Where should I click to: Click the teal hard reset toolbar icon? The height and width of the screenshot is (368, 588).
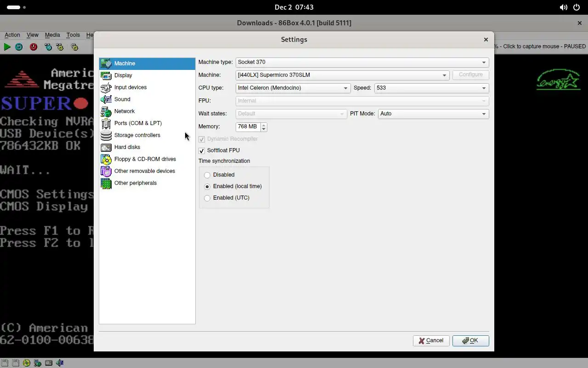pos(19,47)
